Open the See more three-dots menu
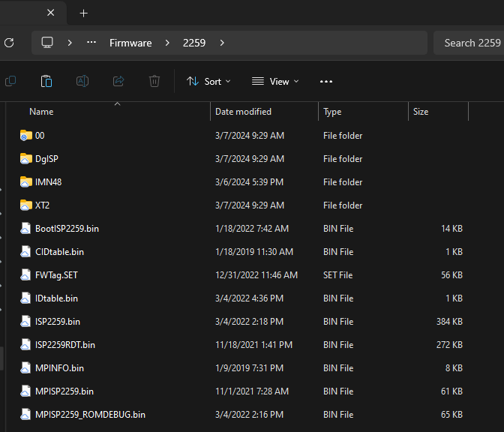The height and width of the screenshot is (432, 504). click(325, 81)
